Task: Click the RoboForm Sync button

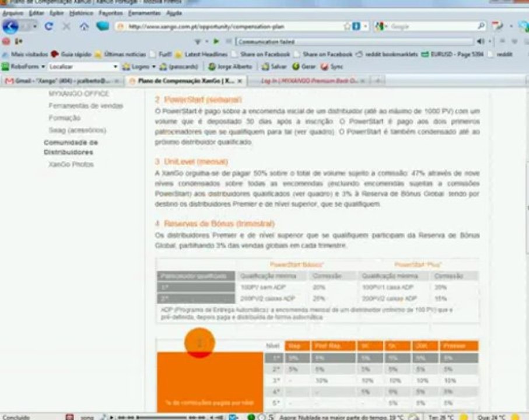Action: [332, 67]
